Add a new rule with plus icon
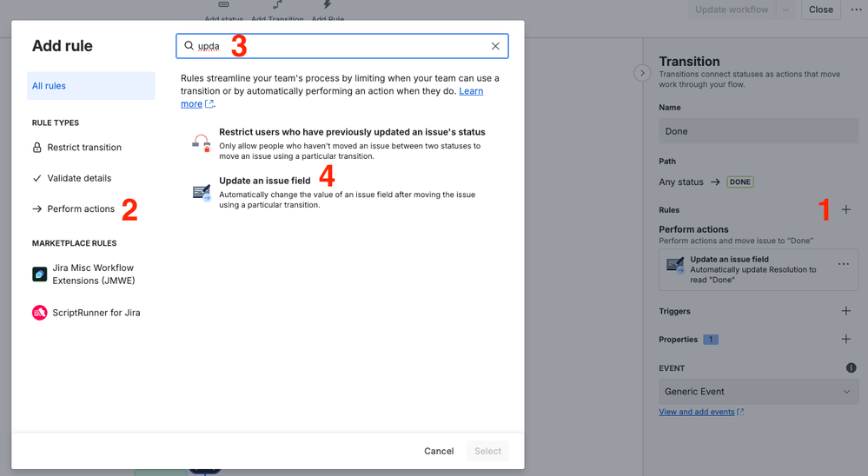This screenshot has height=476, width=868. pos(845,209)
